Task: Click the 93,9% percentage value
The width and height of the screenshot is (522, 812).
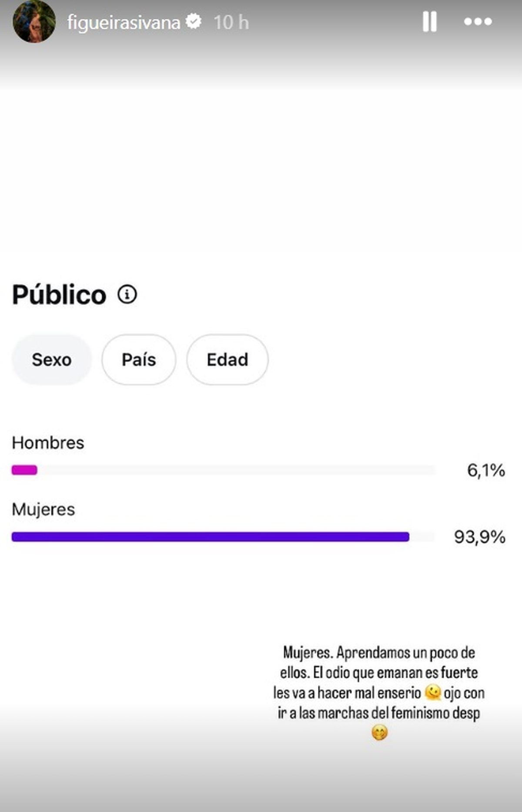Action: (x=479, y=537)
